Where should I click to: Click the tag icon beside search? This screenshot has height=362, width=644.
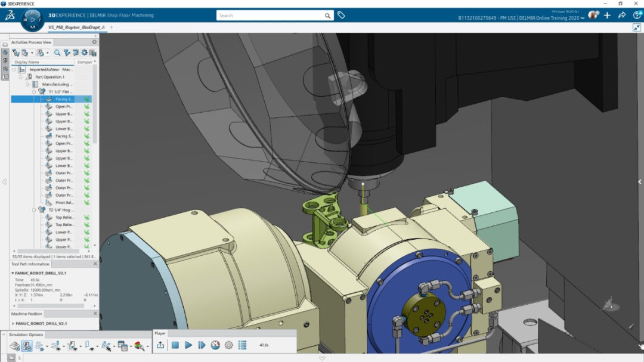(x=341, y=15)
